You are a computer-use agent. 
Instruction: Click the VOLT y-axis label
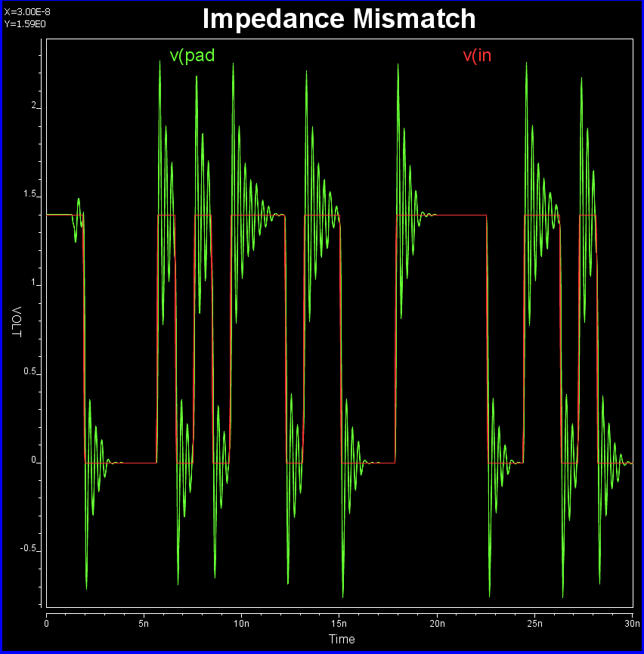(15, 323)
